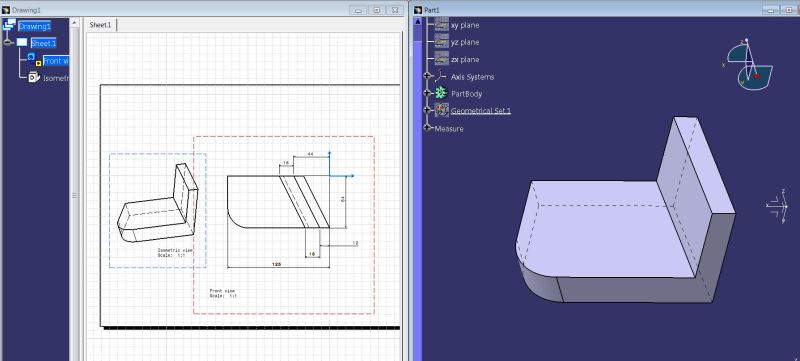
Task: Click the Drawing1 window title icon
Action: point(6,10)
